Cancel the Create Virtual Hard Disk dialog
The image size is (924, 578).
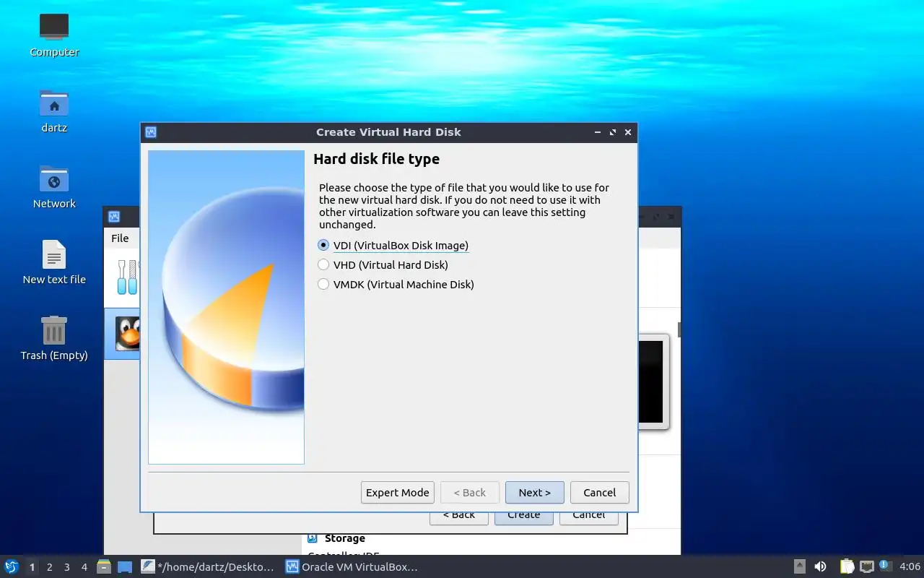pos(600,493)
